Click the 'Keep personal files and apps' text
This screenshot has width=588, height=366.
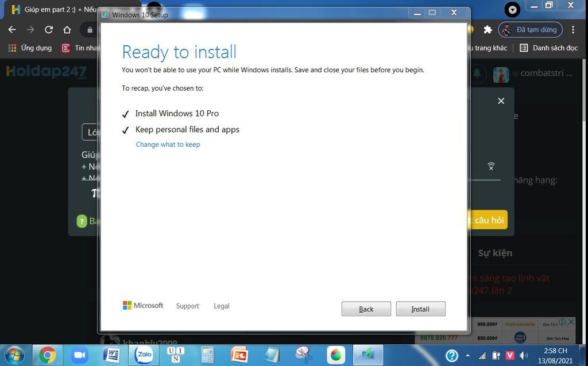coord(187,130)
